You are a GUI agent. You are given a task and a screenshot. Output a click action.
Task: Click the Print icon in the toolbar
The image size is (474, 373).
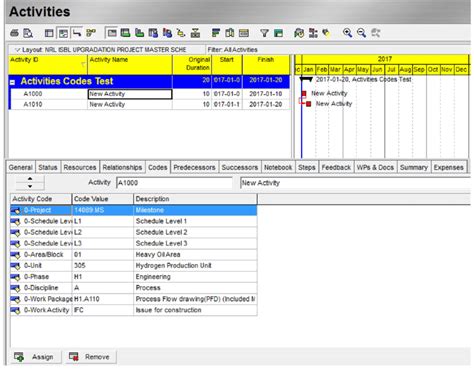tap(14, 33)
